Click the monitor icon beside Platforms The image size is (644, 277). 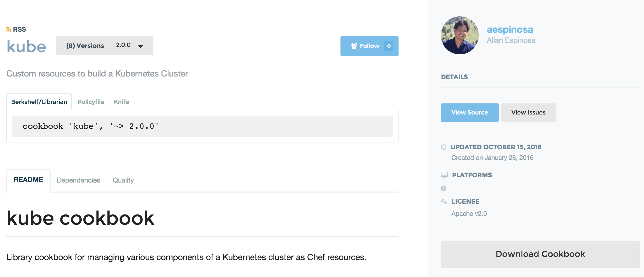tap(444, 175)
